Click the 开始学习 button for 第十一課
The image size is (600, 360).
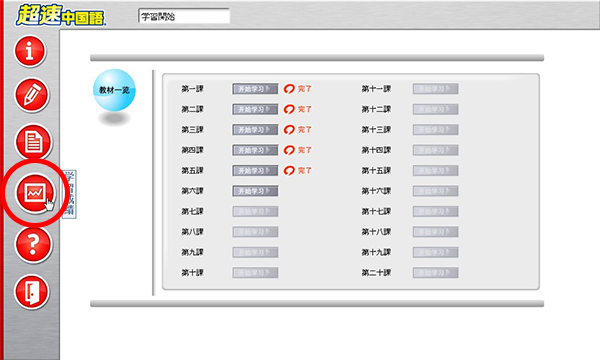coord(435,89)
